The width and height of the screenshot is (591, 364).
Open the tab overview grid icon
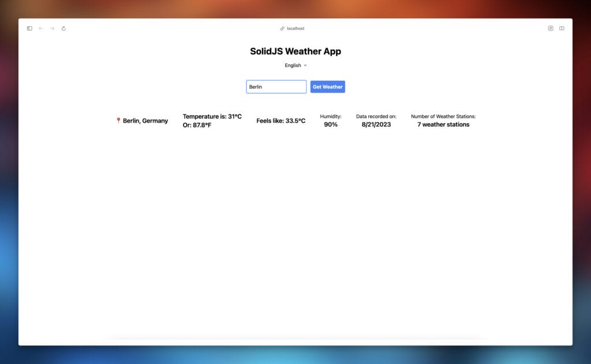[x=562, y=28]
